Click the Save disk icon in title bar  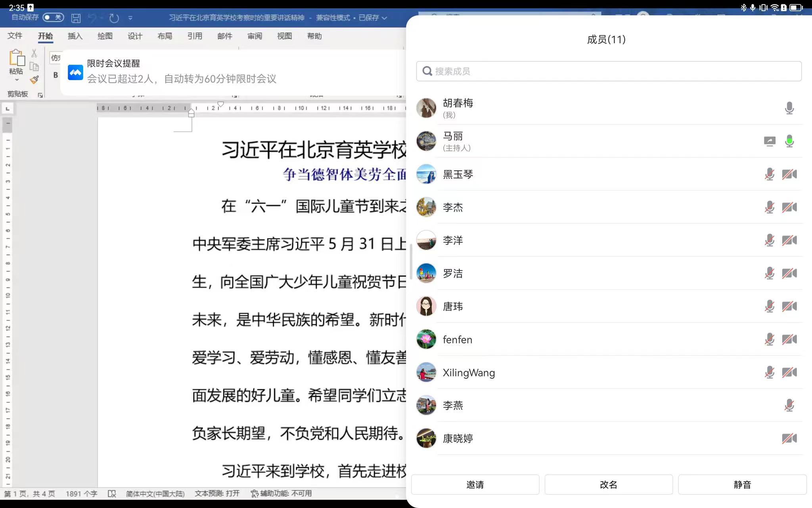click(x=76, y=18)
